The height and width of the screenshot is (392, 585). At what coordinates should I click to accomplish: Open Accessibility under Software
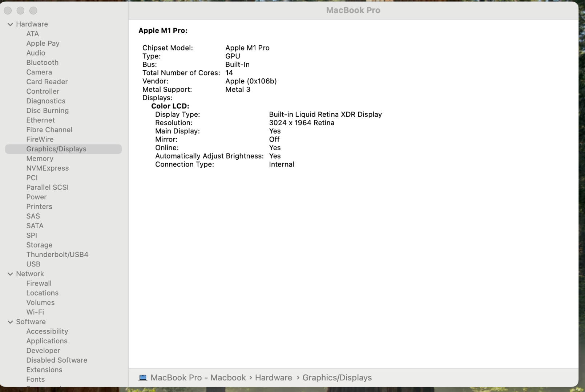[47, 331]
